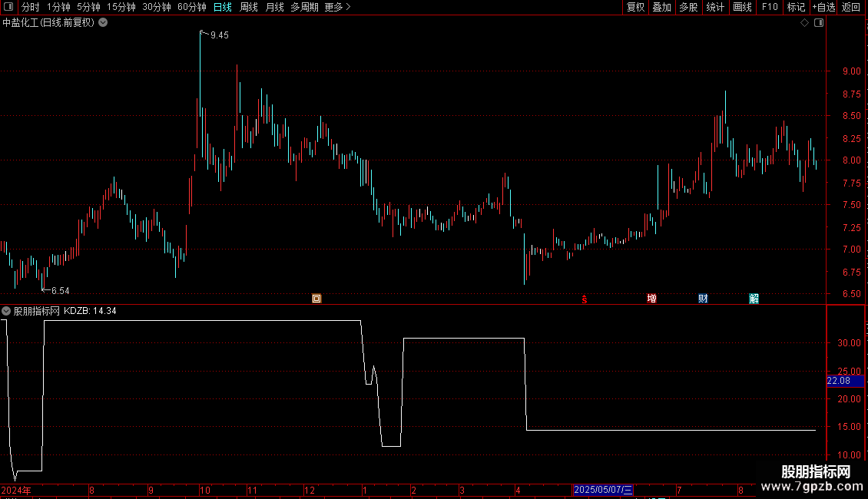Click the red 增 event marker

(x=651, y=299)
